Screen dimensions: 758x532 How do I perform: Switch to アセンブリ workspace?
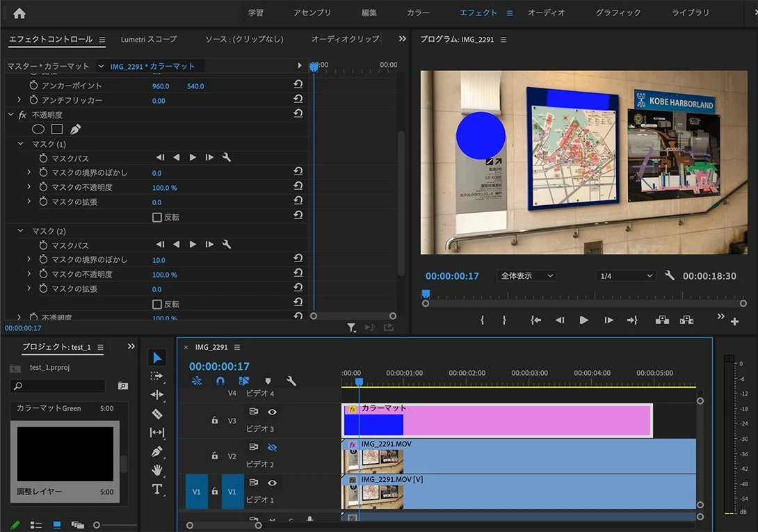pos(312,13)
